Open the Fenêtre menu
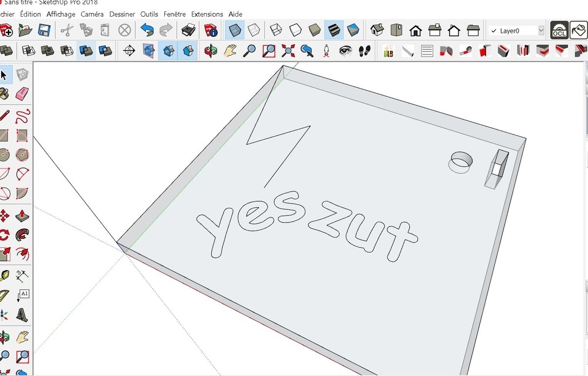The height and width of the screenshot is (376, 588). coord(175,14)
